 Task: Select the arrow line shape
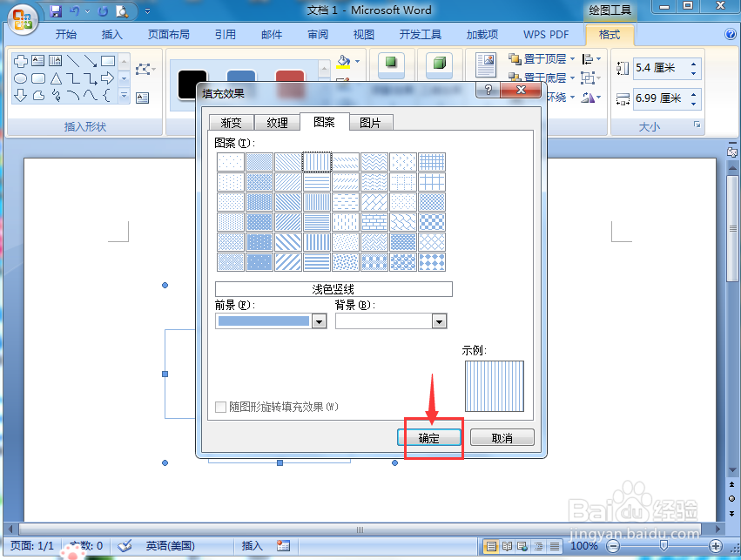coord(91,60)
